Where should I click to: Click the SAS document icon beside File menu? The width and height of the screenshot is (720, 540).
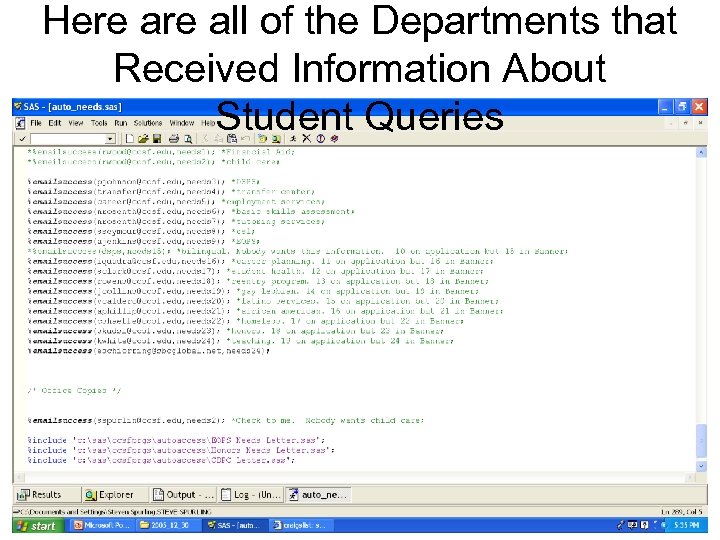[x=20, y=123]
